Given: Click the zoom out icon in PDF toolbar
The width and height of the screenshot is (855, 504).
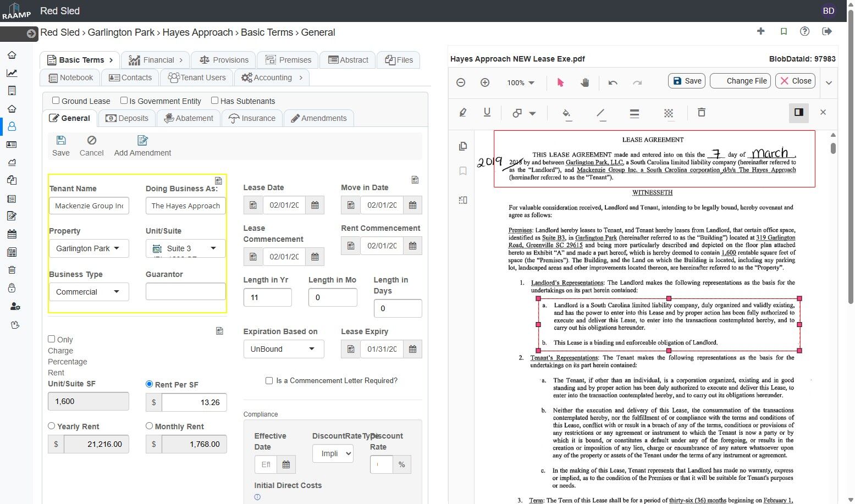Looking at the screenshot, I should click(x=461, y=82).
